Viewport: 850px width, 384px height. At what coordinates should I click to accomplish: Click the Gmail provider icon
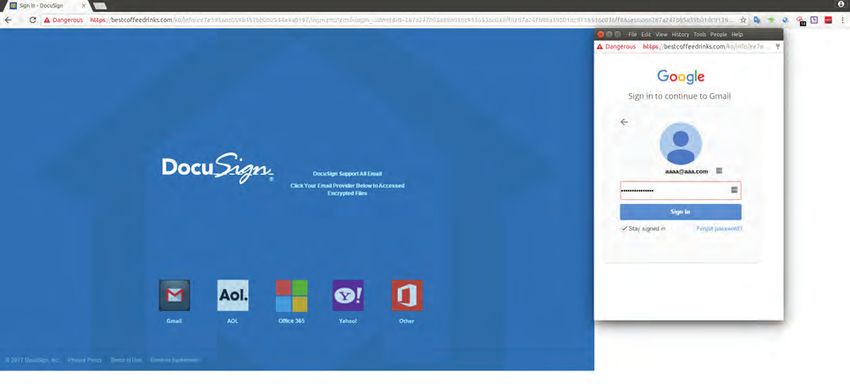click(174, 295)
